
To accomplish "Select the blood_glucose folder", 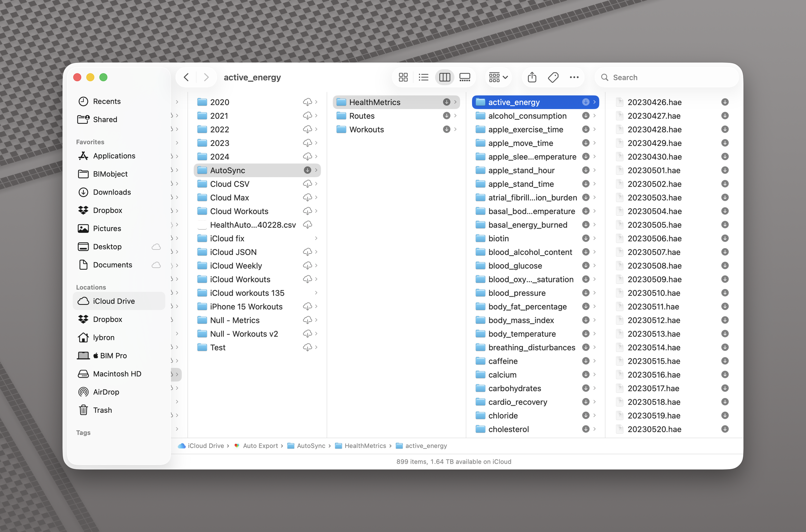I will (515, 266).
